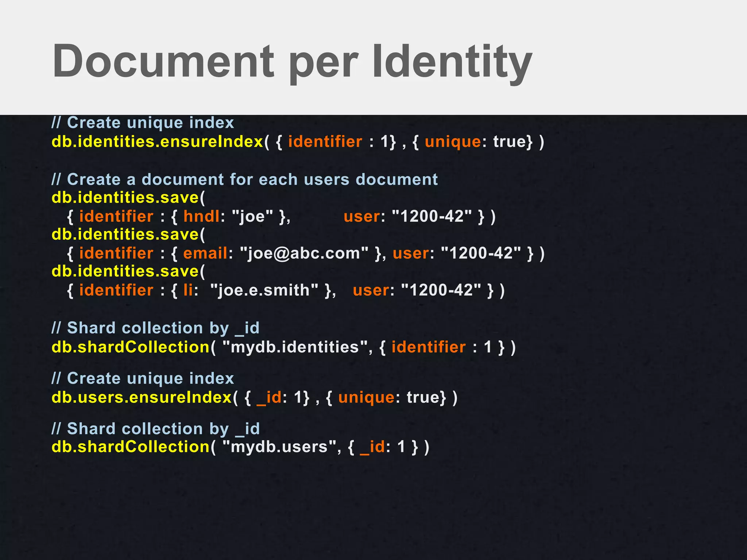The image size is (747, 560).
Task: Click the second 'db.identities.save(' line
Action: click(x=128, y=234)
